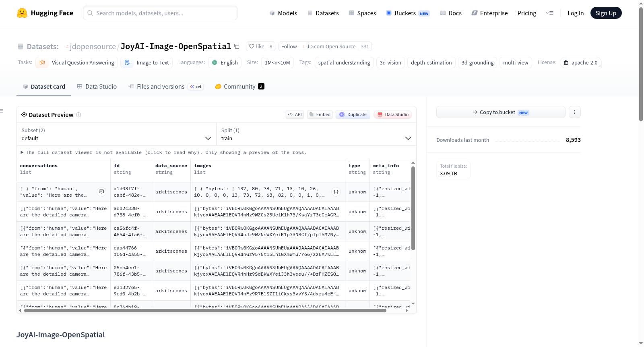Image resolution: width=644 pixels, height=347 pixels.
Task: Click the Image-to-Text task icon
Action: coord(127,62)
